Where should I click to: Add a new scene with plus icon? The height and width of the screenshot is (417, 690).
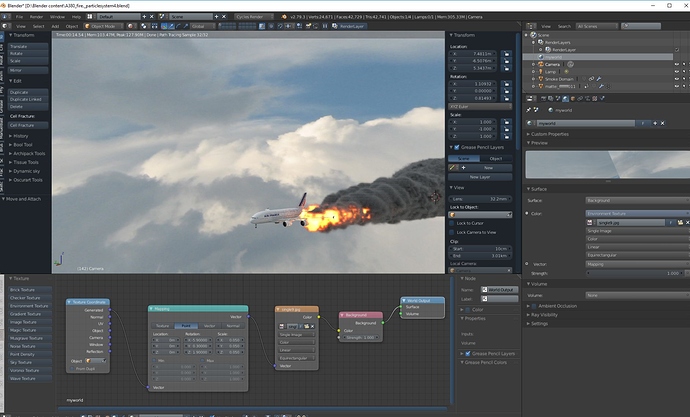tap(216, 17)
